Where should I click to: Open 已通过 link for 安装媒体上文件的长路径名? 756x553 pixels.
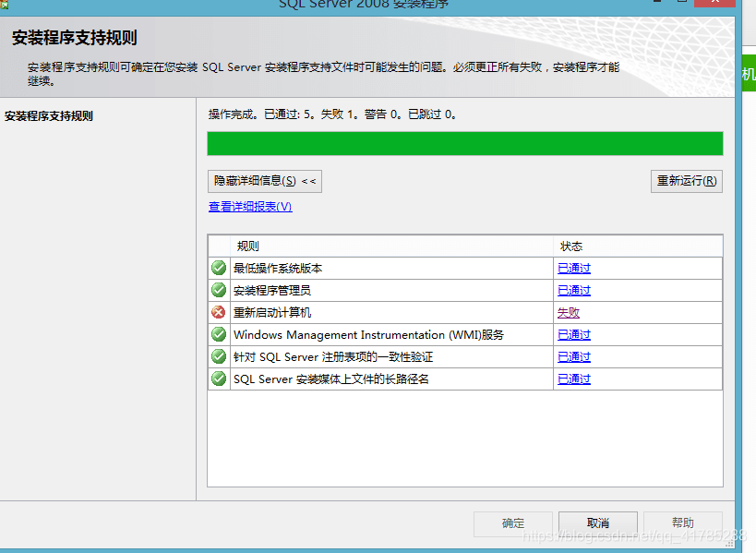(x=574, y=379)
